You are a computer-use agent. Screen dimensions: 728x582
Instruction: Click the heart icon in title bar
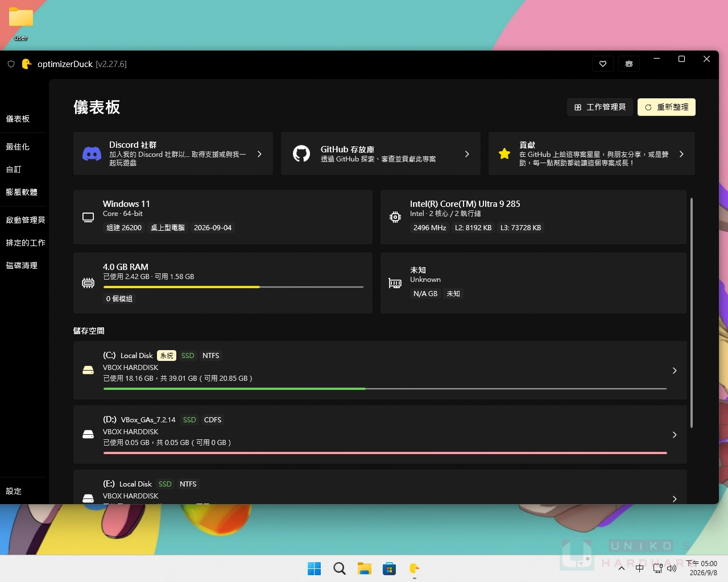603,64
